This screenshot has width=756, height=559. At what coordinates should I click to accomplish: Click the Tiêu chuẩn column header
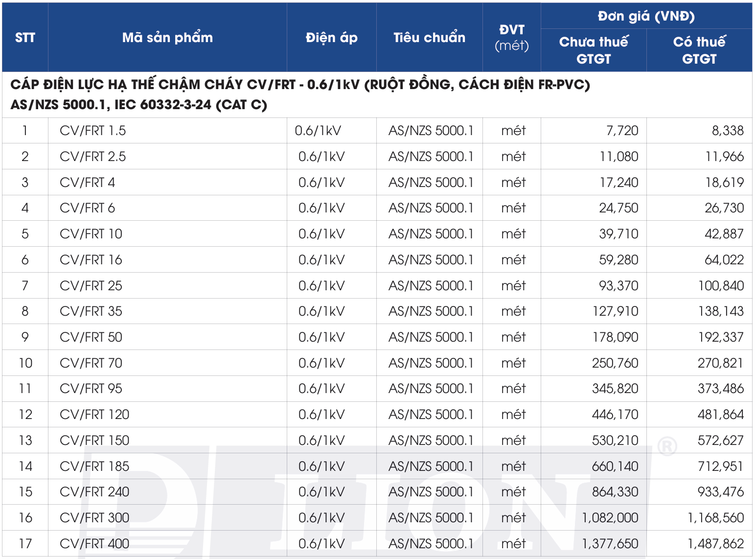click(x=429, y=38)
